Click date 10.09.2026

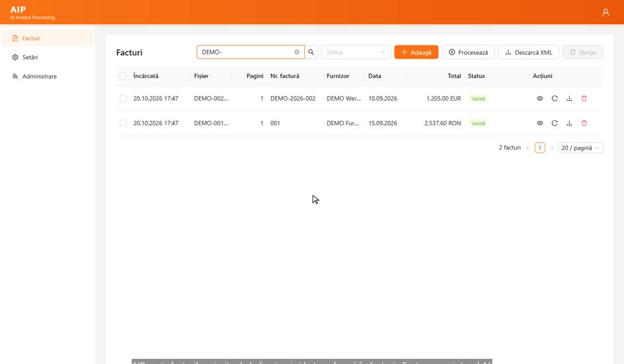click(x=382, y=98)
